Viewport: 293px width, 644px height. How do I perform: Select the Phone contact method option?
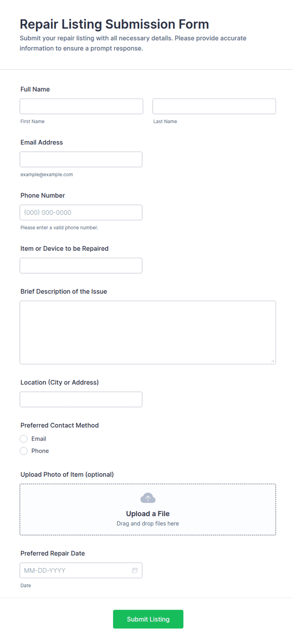click(x=24, y=451)
